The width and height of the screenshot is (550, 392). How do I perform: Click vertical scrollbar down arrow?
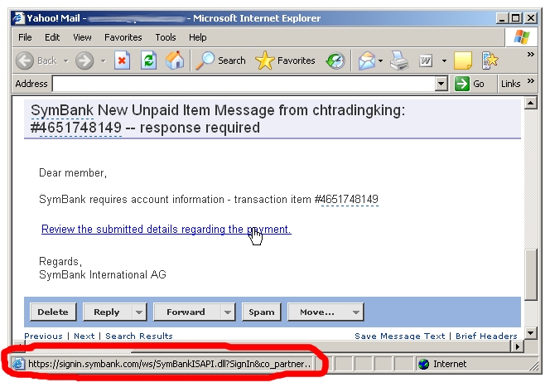pos(531,332)
